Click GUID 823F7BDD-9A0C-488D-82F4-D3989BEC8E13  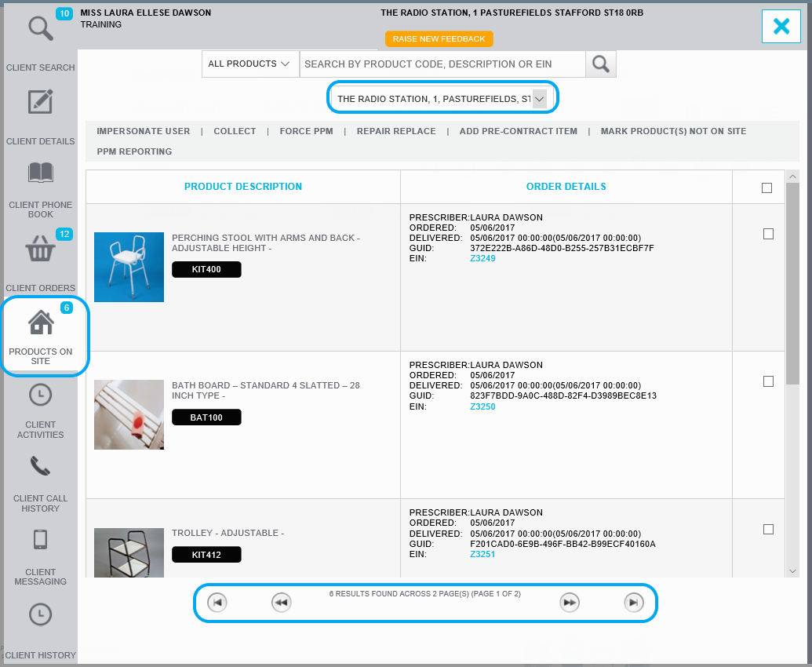pyautogui.click(x=563, y=395)
